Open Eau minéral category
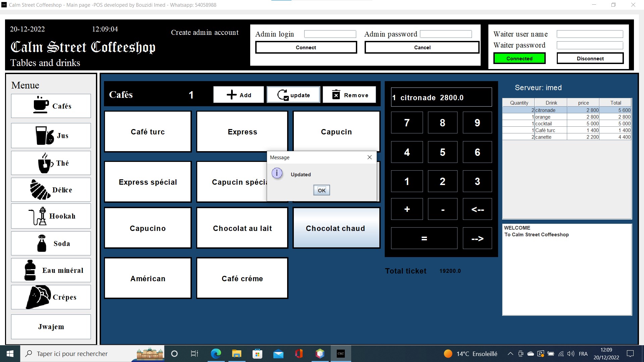This screenshot has width=644, height=362. 51,270
